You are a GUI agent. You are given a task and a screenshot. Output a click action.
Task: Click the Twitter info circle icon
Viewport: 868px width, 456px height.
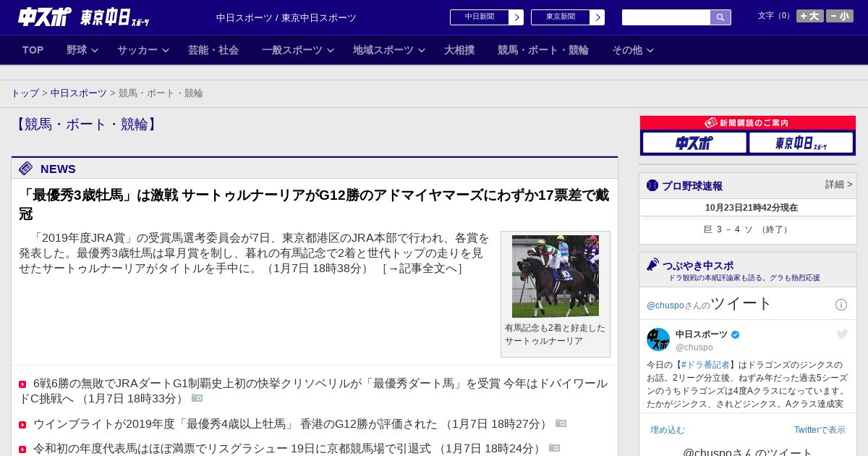coord(841,305)
